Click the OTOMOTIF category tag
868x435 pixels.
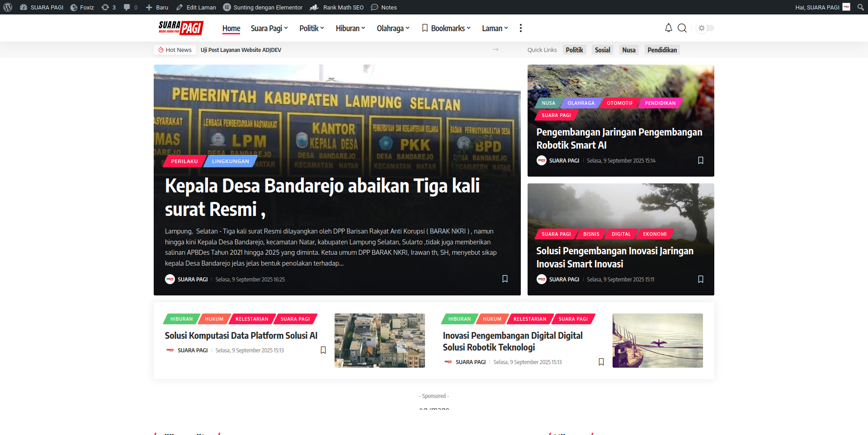coord(620,103)
